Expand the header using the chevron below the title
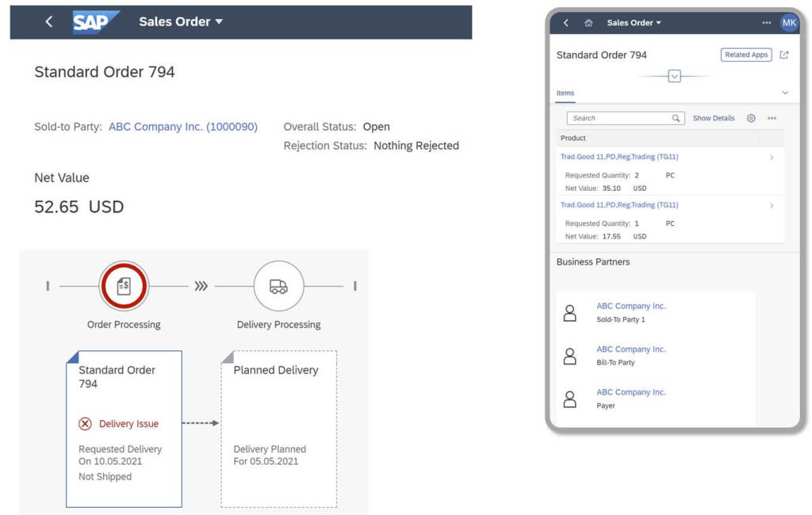Viewport: 812px width, 515px height. click(x=674, y=76)
